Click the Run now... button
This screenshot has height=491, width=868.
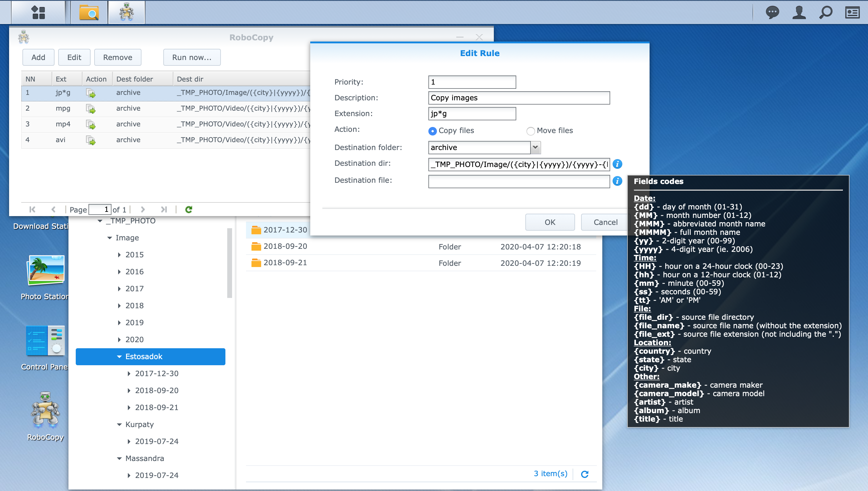point(192,57)
